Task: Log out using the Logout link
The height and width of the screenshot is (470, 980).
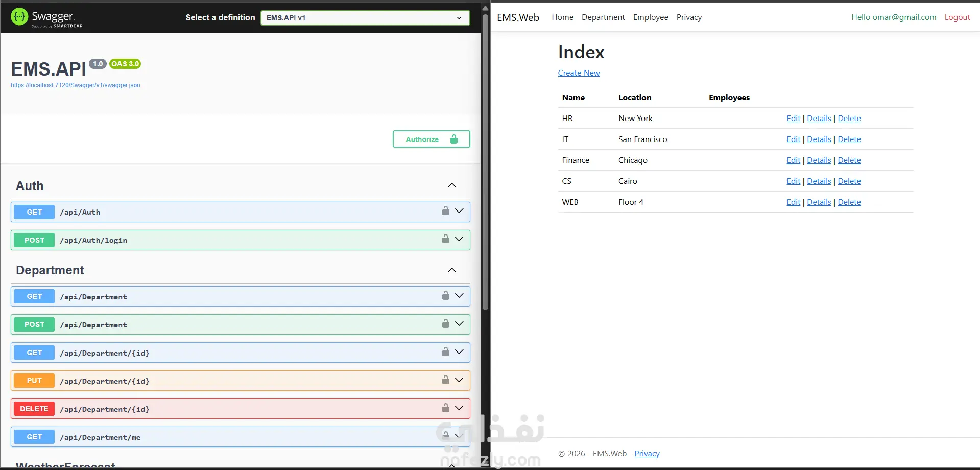Action: (x=957, y=17)
